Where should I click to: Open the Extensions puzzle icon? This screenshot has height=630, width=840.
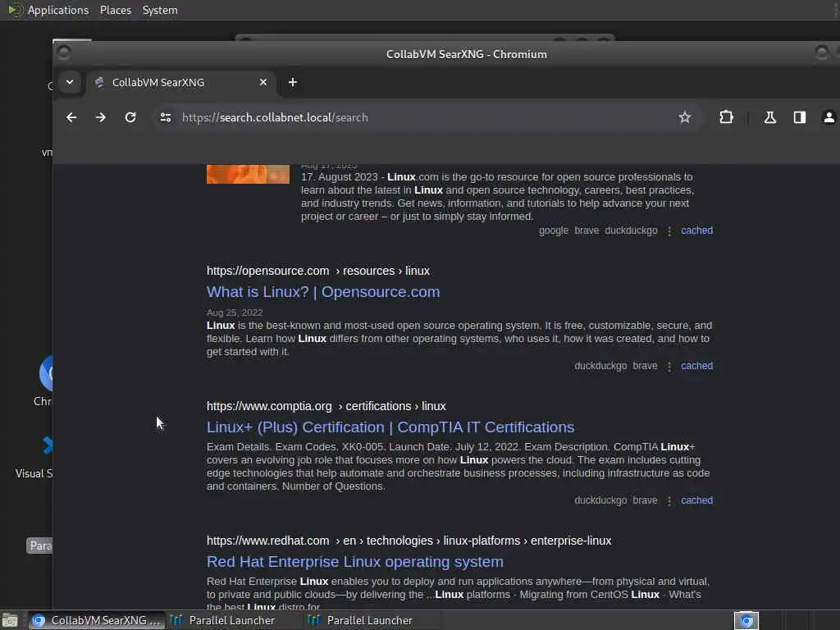pos(727,117)
